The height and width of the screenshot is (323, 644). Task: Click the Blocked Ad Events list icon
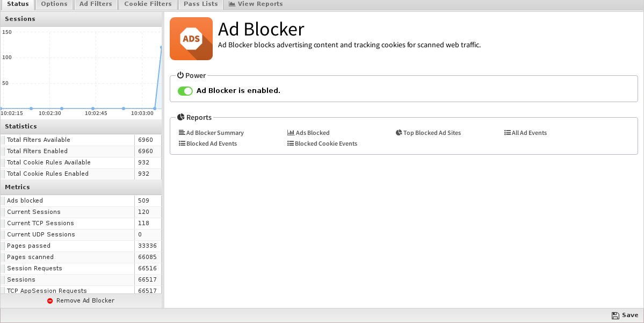pos(182,143)
